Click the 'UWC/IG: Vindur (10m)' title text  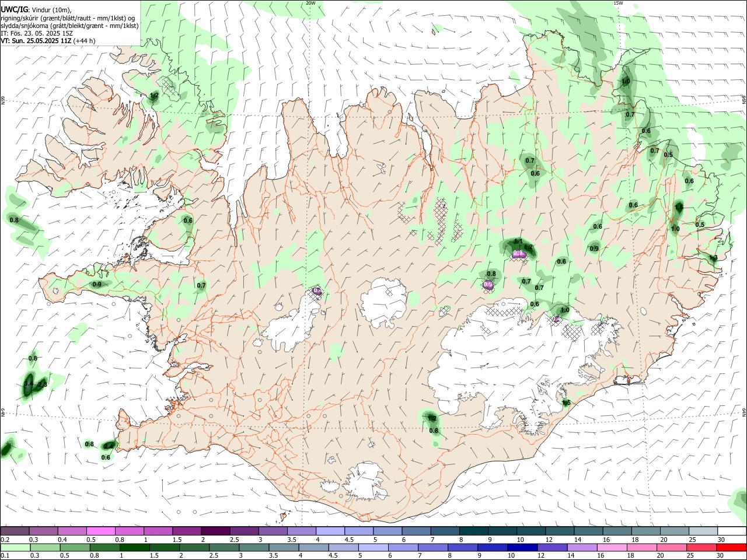click(36, 9)
